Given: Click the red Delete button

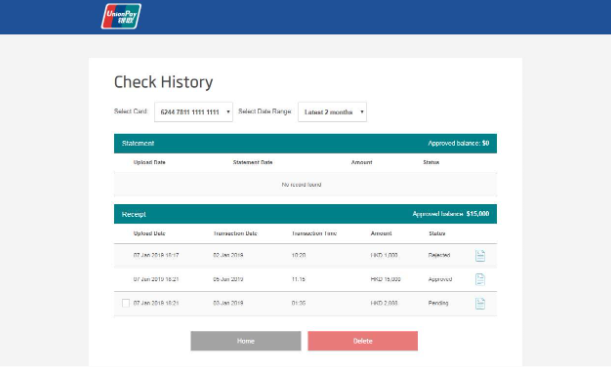Looking at the screenshot, I should coord(363,341).
